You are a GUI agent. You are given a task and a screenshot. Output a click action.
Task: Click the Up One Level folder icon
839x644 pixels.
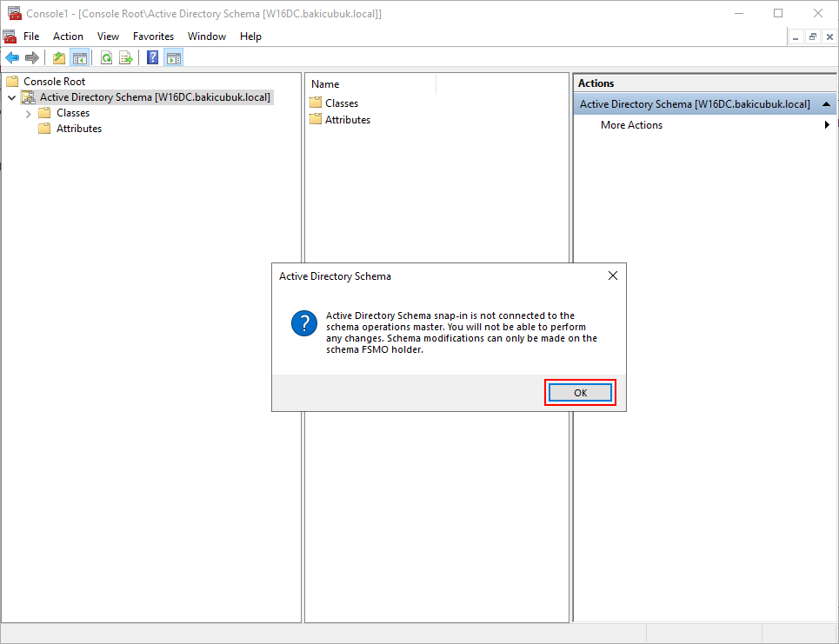point(59,57)
